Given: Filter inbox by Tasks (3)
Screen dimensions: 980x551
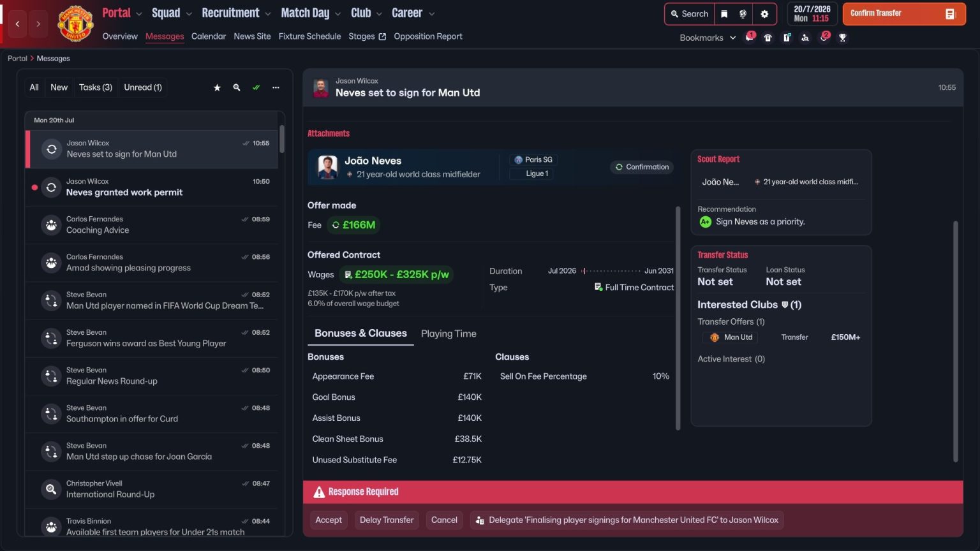Looking at the screenshot, I should pos(96,87).
